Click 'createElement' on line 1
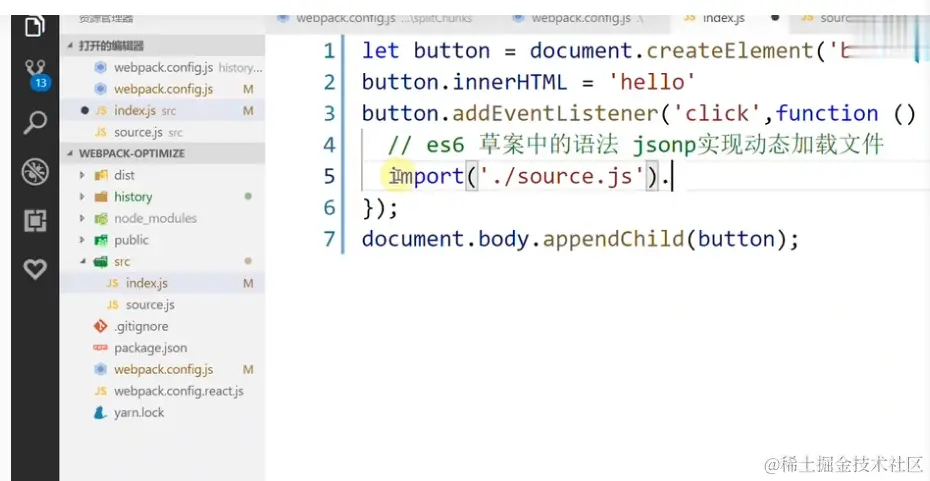The image size is (930, 481). click(730, 51)
